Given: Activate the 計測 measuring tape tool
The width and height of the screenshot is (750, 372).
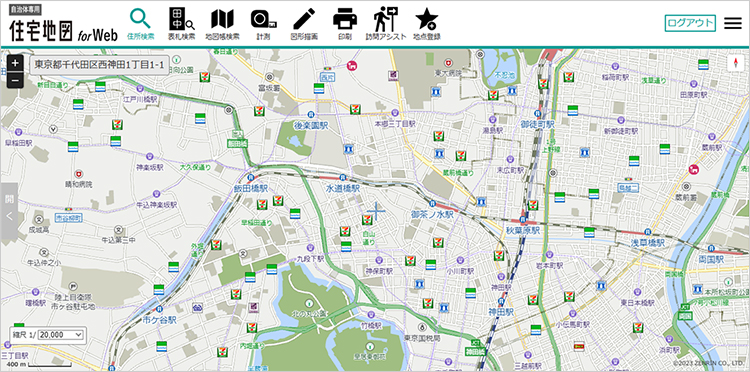Looking at the screenshot, I should coord(264,24).
